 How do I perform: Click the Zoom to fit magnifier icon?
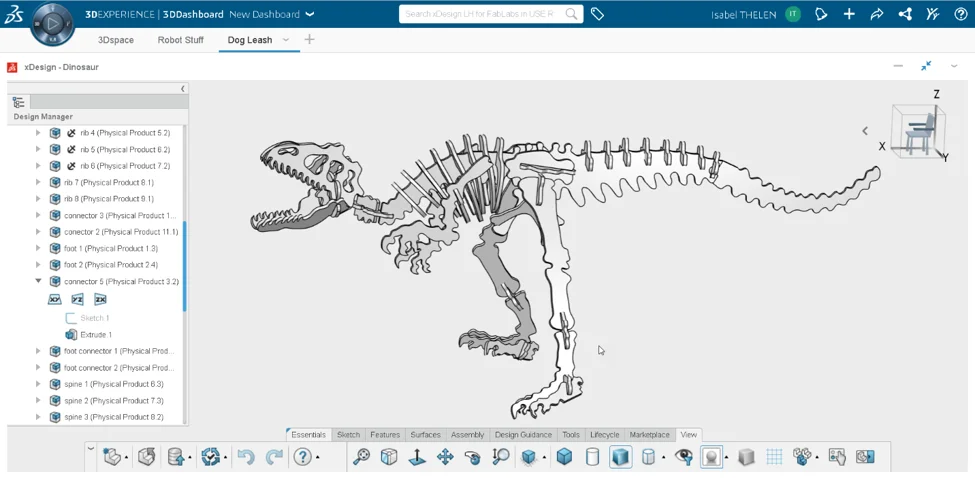tap(361, 457)
